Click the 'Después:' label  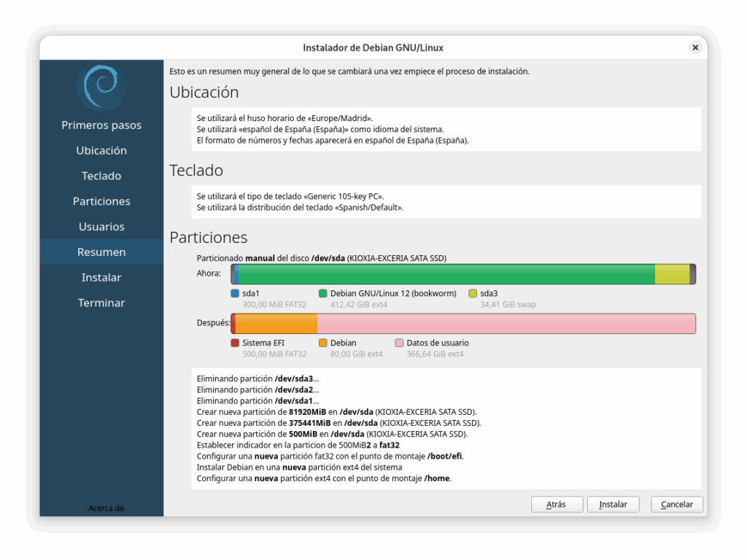coord(214,323)
